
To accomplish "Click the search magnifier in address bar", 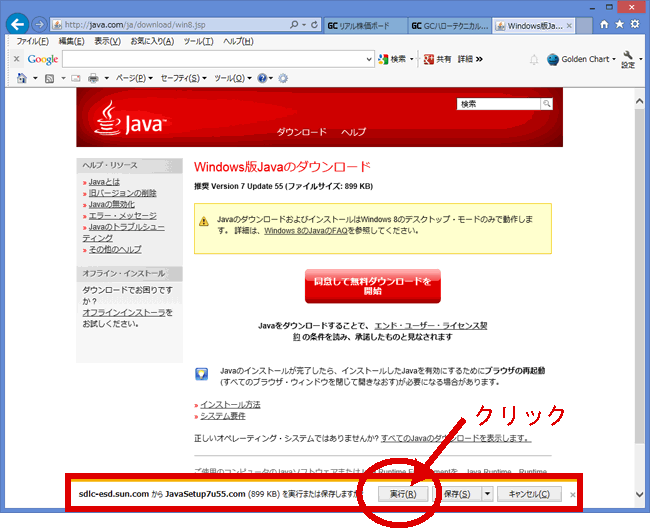I will click(294, 25).
